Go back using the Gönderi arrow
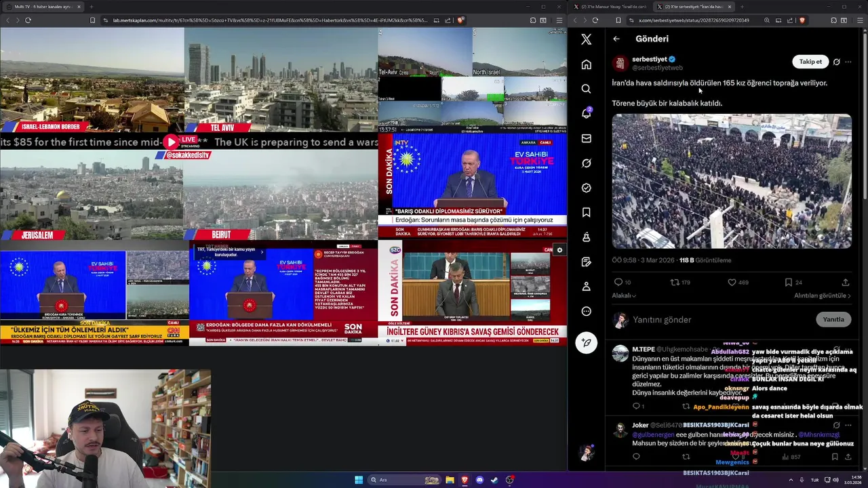868x488 pixels. (616, 39)
